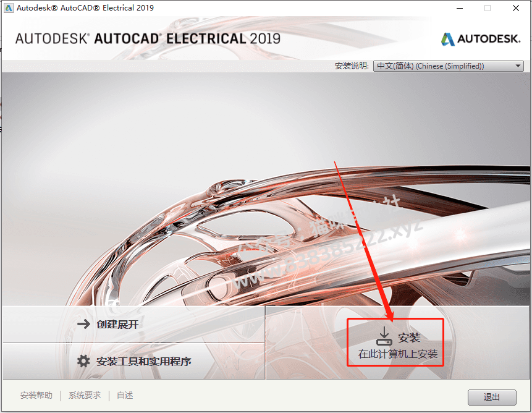Open the 自述 readme link

click(125, 395)
